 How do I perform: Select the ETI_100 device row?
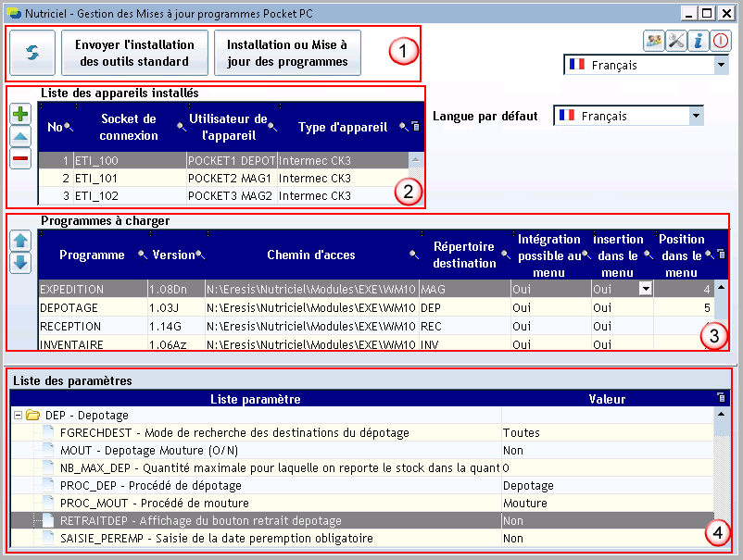tap(223, 160)
